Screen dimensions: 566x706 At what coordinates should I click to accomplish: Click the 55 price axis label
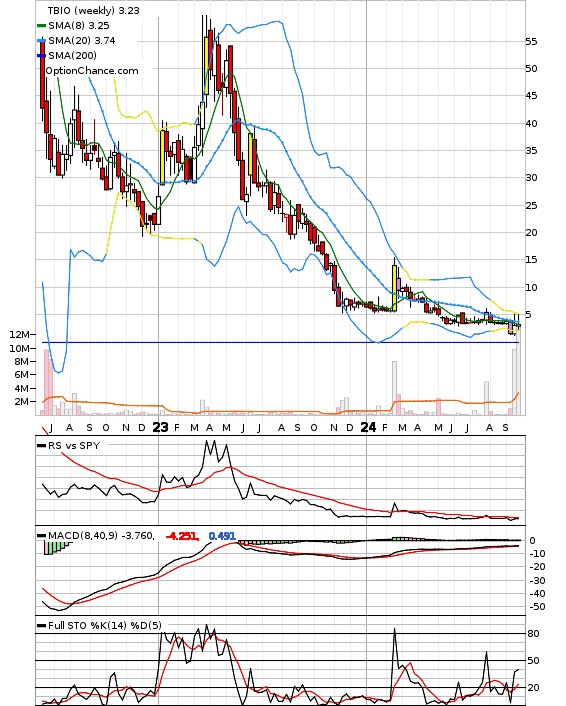pos(531,42)
